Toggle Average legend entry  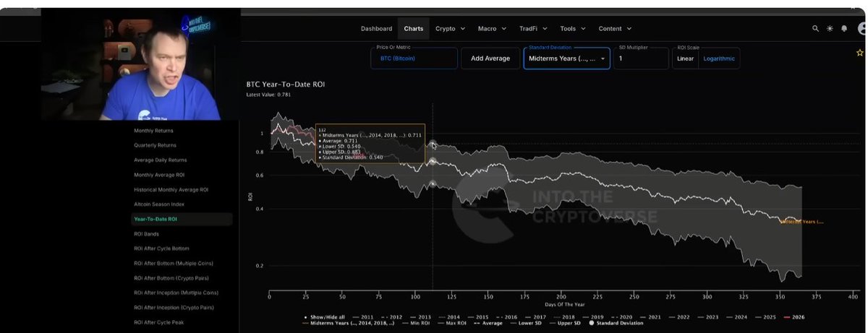[488, 324]
